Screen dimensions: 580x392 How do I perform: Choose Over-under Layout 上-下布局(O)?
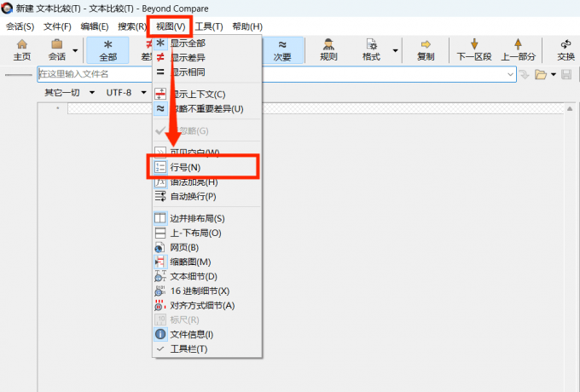click(206, 233)
